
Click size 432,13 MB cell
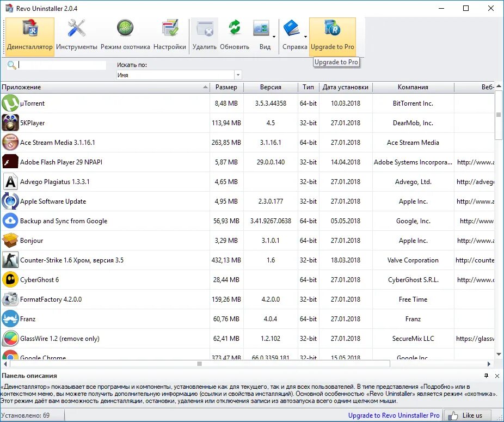click(x=226, y=260)
